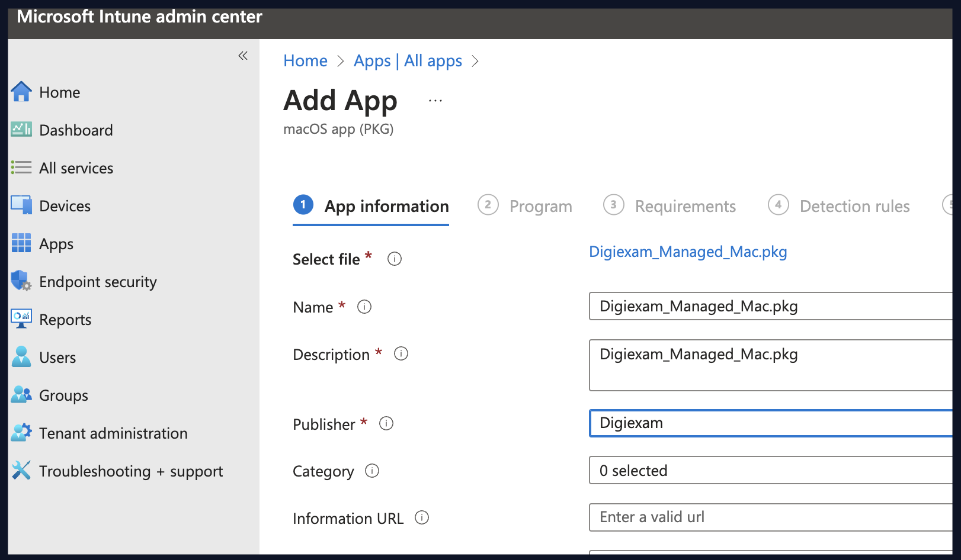Screen dimensions: 961x560
Task: Click into the Publisher field containing Digiexam
Action: point(770,423)
